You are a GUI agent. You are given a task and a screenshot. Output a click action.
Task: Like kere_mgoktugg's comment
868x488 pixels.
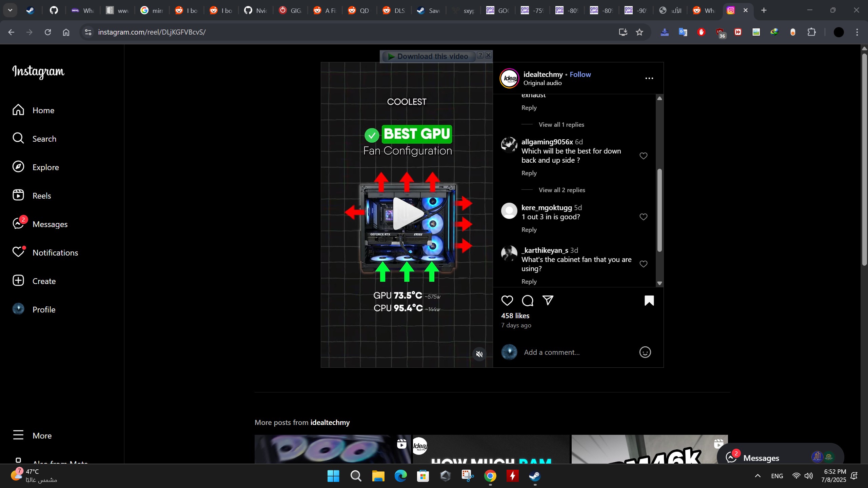click(x=643, y=217)
